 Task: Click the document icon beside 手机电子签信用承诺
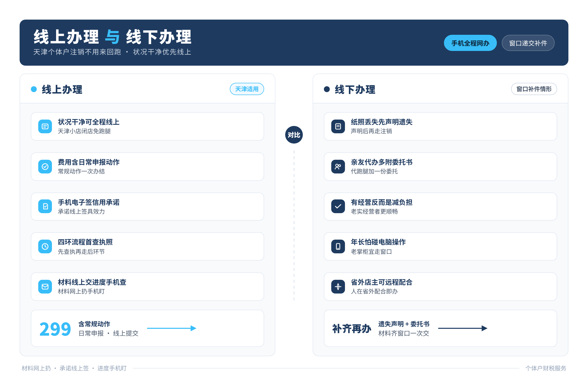coord(45,207)
